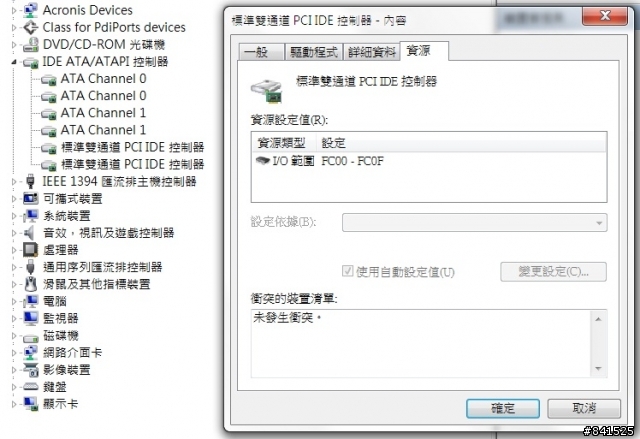The width and height of the screenshot is (640, 439).
Task: Collapse the IDE ATA/ATAPI 控制器 node
Action: tap(13, 62)
